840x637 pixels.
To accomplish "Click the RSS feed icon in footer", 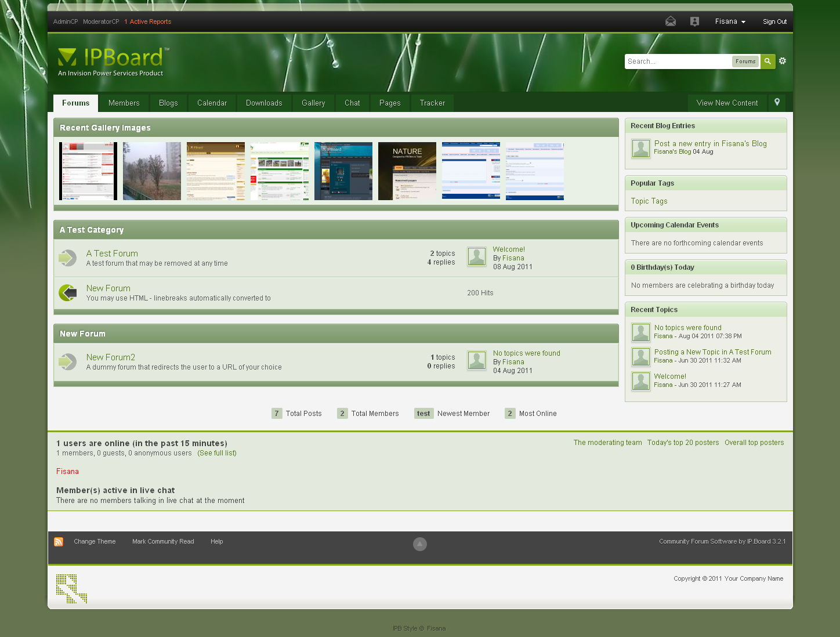I will 59,542.
